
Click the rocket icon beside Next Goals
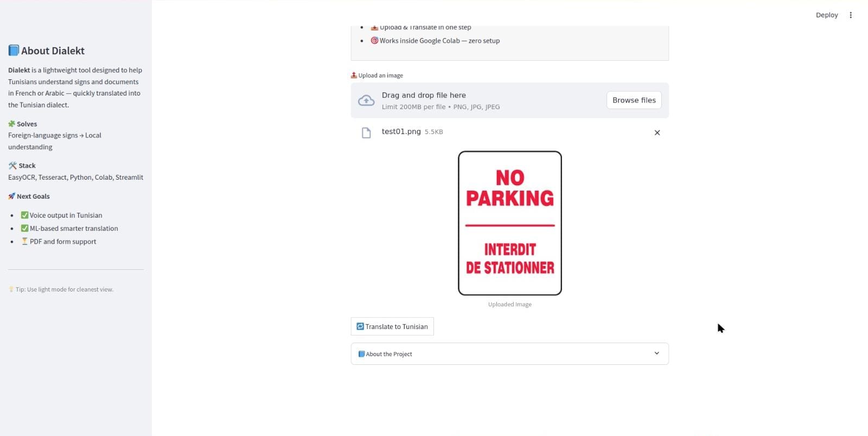[x=11, y=196]
